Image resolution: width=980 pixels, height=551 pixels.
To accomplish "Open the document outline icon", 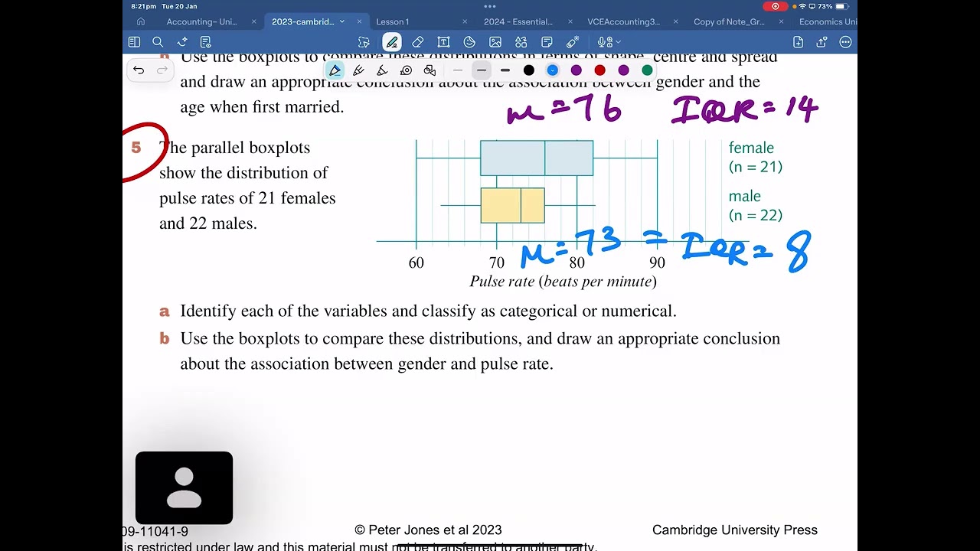I will pyautogui.click(x=205, y=42).
